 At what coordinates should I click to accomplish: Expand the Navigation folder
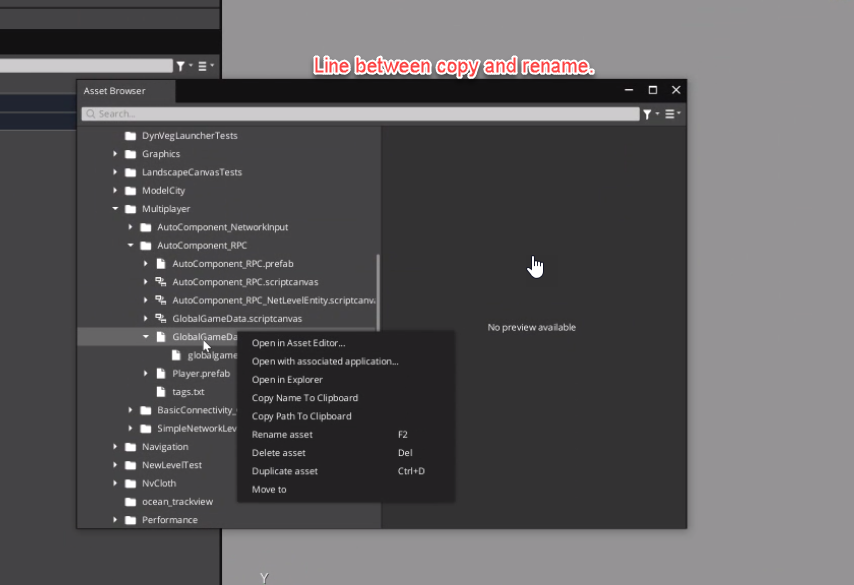(x=115, y=446)
